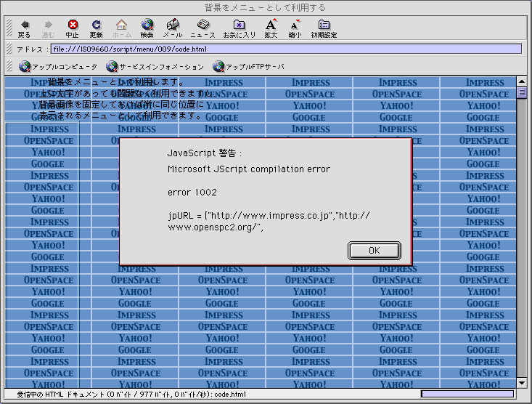Dismiss the JavaScript alert with OK
The height and width of the screenshot is (404, 532).
[x=375, y=251]
